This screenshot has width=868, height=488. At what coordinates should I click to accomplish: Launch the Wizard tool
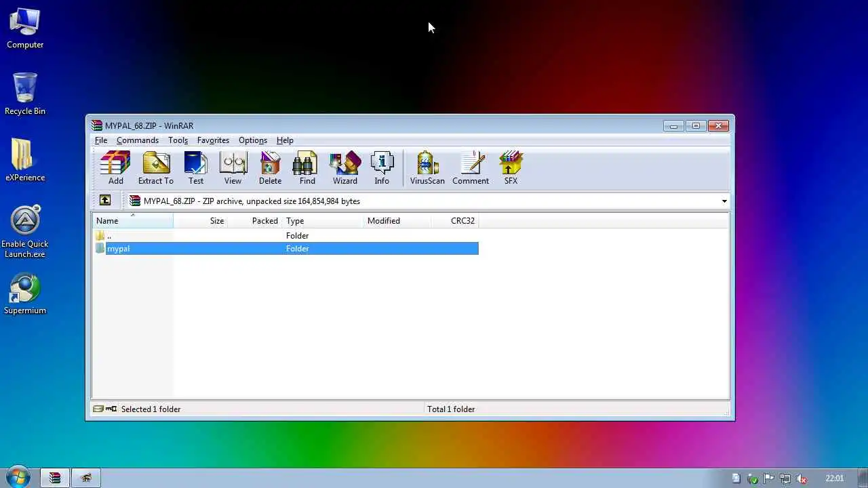pyautogui.click(x=344, y=168)
